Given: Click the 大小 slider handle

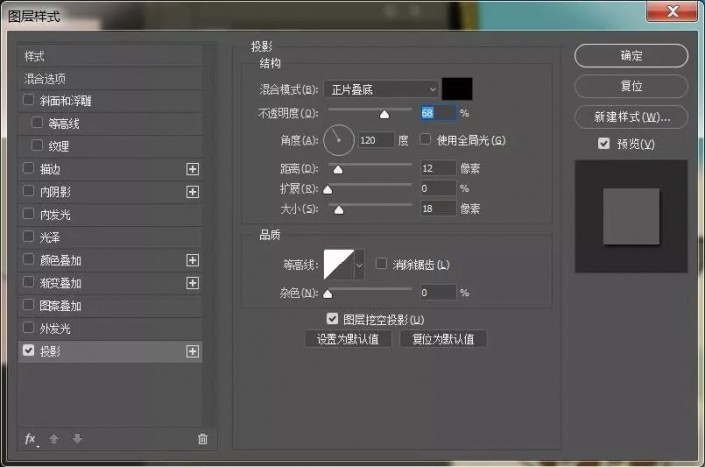Looking at the screenshot, I should (339, 210).
